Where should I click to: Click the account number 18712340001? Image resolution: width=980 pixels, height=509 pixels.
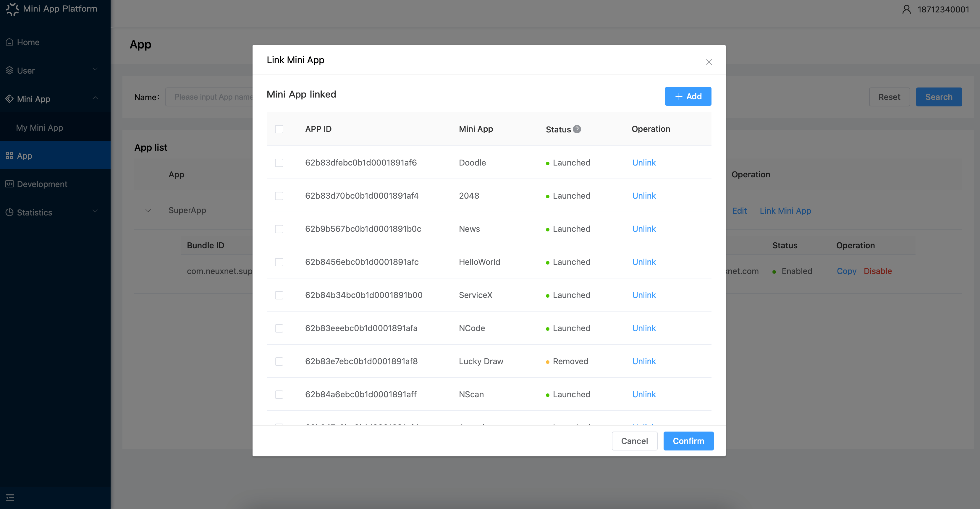[x=943, y=9]
